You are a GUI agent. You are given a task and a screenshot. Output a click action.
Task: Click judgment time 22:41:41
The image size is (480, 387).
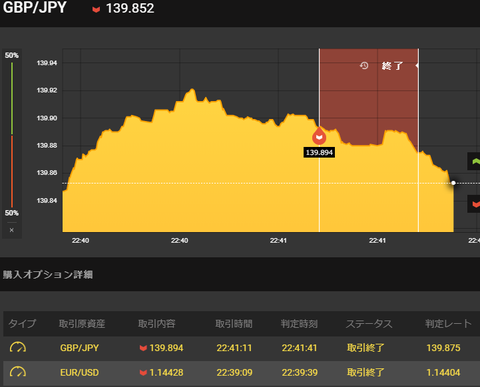[299, 348]
